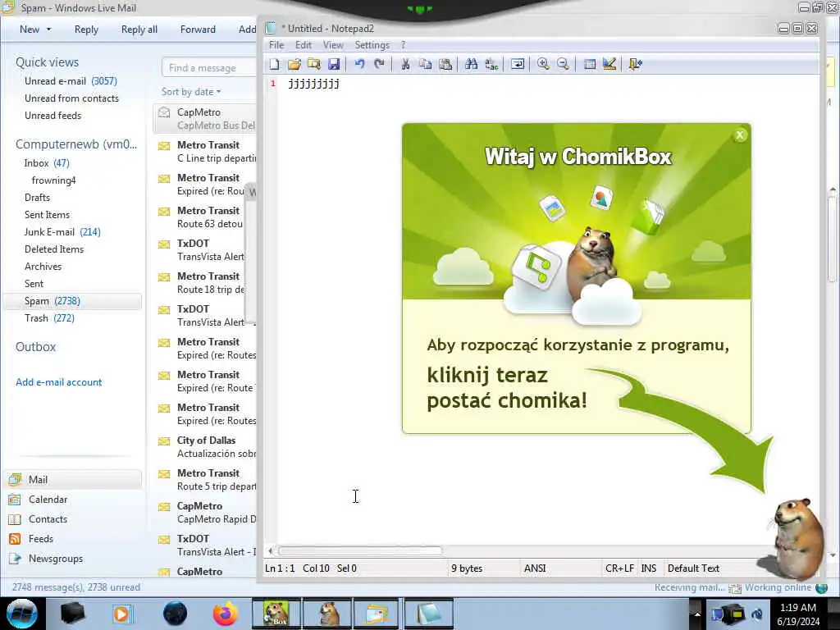The width and height of the screenshot is (840, 630).
Task: Open the Metro Transit Route 18 trip message
Action: tap(206, 283)
